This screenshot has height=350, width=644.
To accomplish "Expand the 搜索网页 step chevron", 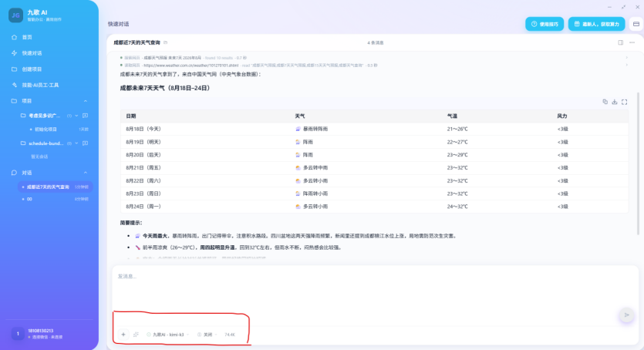I will (x=626, y=58).
